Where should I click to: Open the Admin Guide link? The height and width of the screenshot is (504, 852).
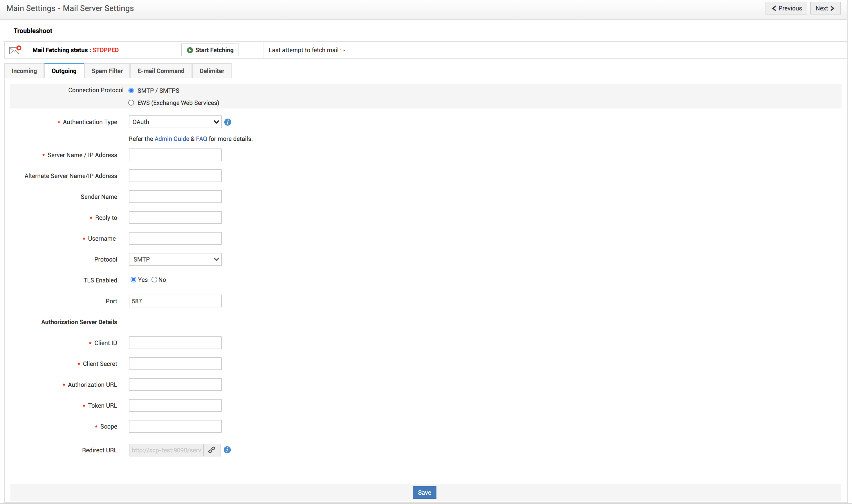pos(172,139)
